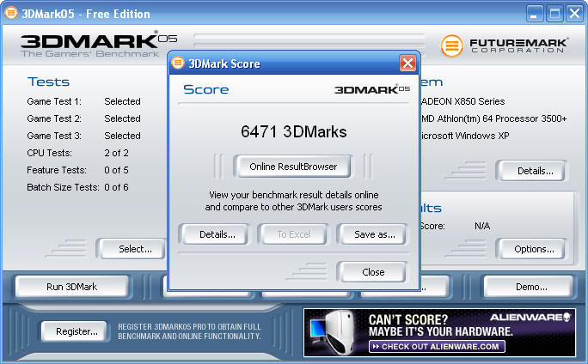Screen dimensions: 588x364
Task: Click the View your benchmark result details text
Action: tap(293, 201)
